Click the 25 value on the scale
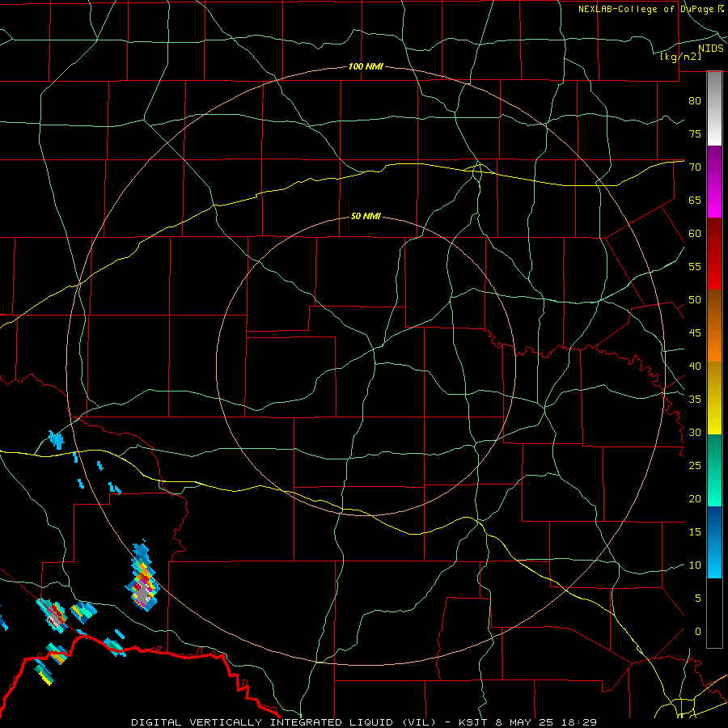The width and height of the screenshot is (728, 728). pos(695,465)
